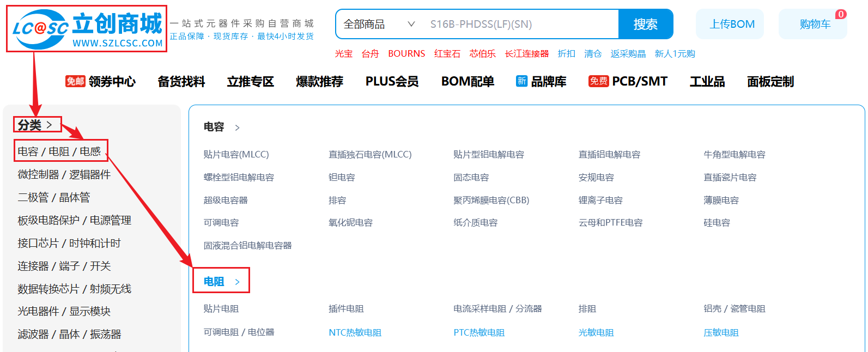Select 二极管 / 晶体管 category
Screen dimensions: 868x352
click(x=54, y=197)
